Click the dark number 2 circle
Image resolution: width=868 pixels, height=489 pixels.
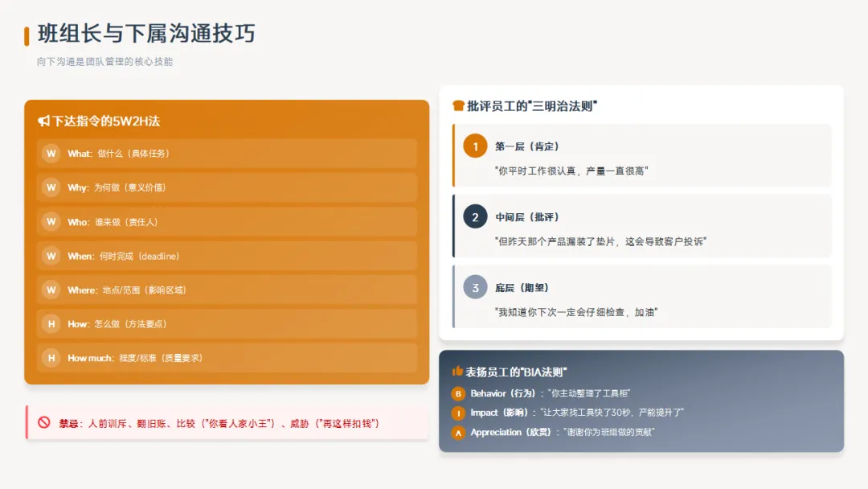(x=475, y=217)
